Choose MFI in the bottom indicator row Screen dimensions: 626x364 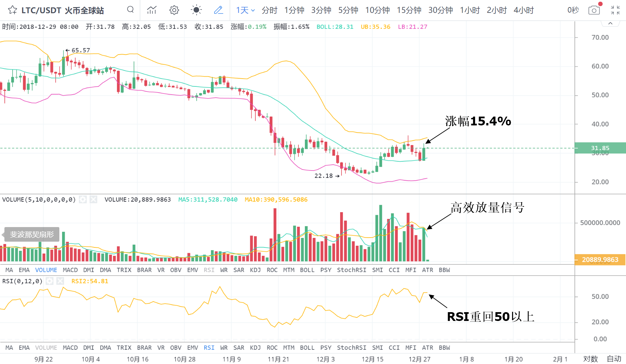pyautogui.click(x=411, y=347)
